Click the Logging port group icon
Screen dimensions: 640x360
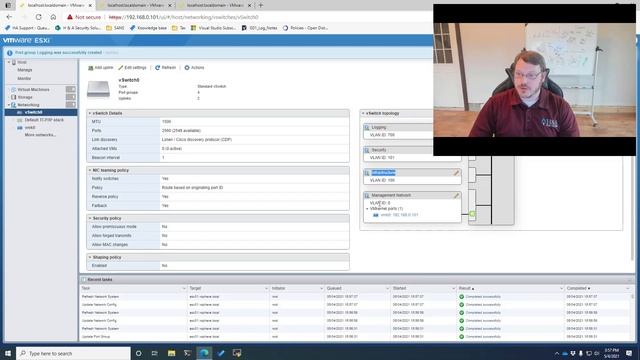coord(367,128)
